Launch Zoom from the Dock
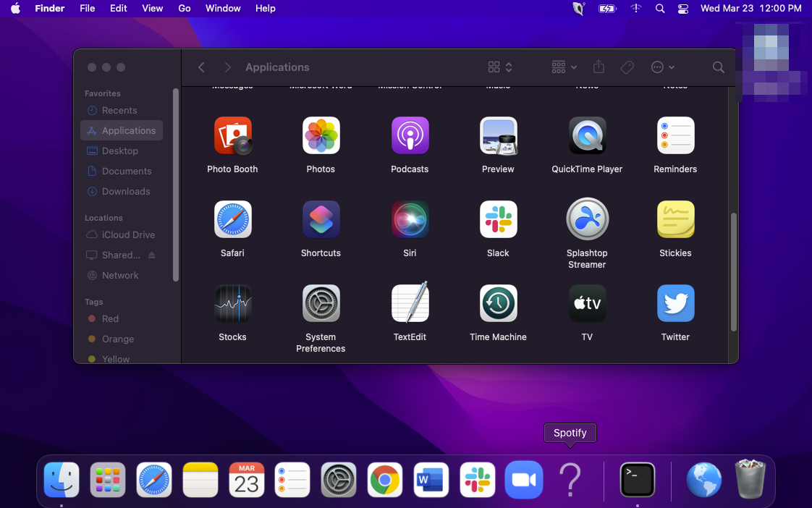Image resolution: width=812 pixels, height=508 pixels. click(x=523, y=480)
